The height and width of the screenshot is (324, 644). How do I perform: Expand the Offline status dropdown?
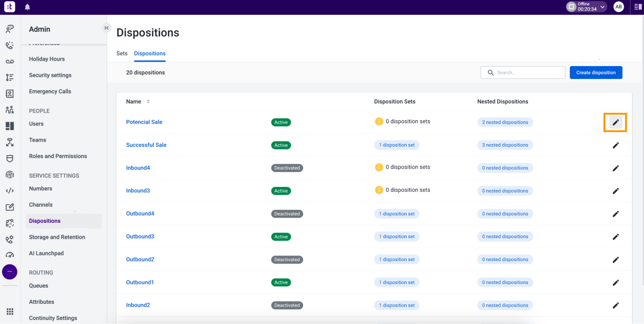point(602,7)
